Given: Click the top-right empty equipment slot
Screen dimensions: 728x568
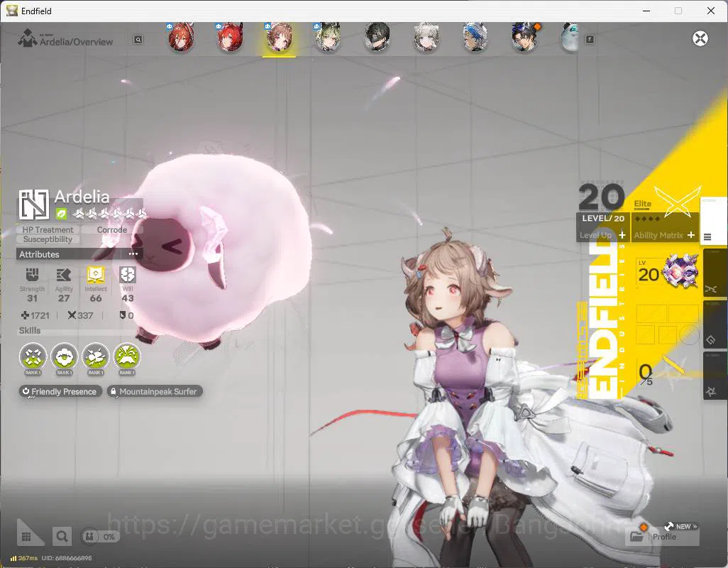Looking at the screenshot, I should (683, 314).
